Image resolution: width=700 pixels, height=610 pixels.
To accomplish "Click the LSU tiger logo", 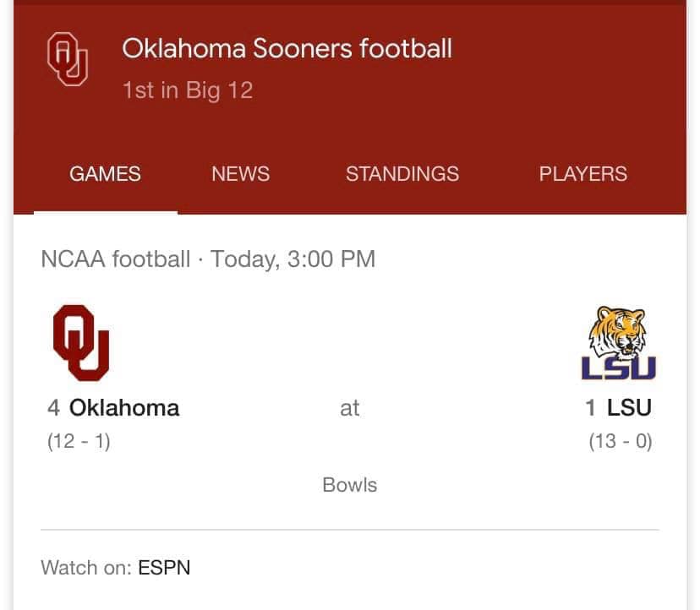I will (x=619, y=342).
